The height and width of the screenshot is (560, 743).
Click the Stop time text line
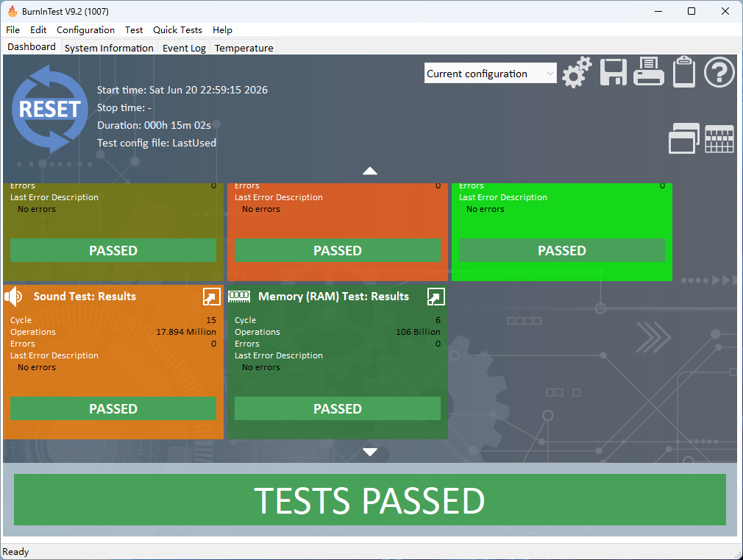click(x=124, y=107)
